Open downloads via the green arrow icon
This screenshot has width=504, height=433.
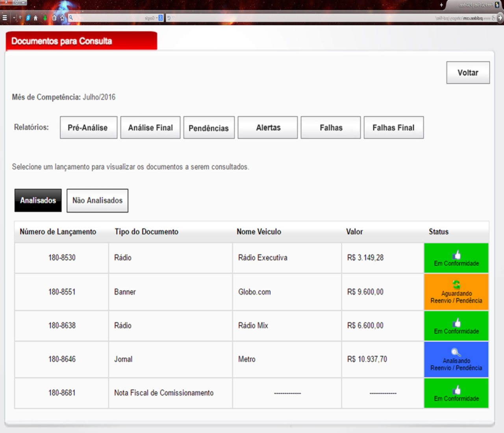click(45, 18)
